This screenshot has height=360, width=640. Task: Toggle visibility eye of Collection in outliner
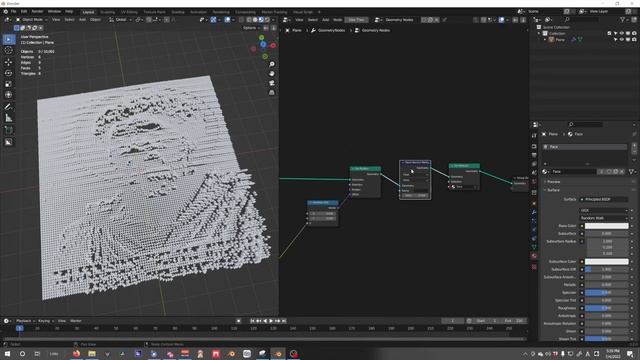[622, 33]
